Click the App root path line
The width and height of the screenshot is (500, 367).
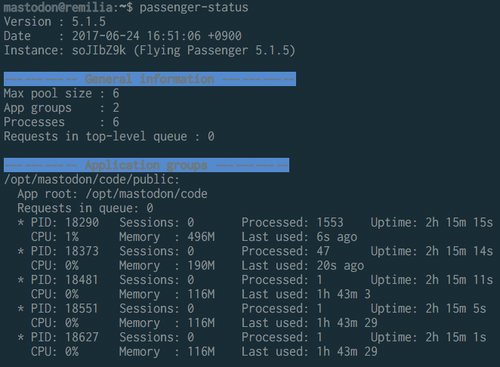112,194
